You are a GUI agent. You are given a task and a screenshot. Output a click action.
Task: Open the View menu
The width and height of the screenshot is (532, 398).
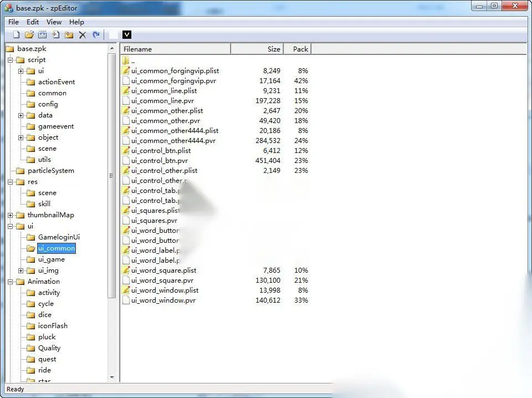[54, 22]
